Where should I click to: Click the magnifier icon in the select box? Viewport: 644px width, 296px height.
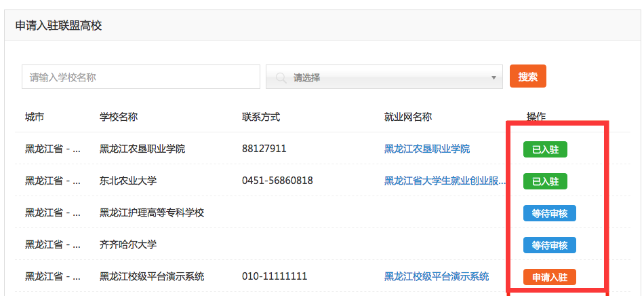280,78
